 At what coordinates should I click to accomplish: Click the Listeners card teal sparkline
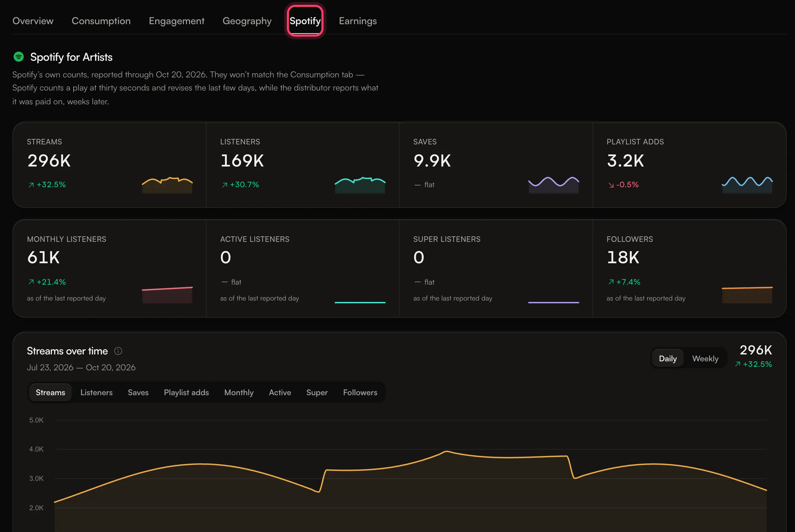click(x=360, y=185)
